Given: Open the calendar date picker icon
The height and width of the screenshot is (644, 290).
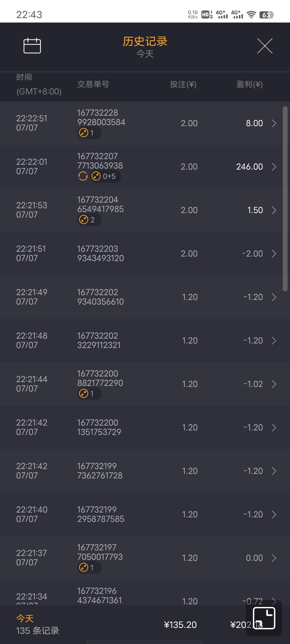Looking at the screenshot, I should 32,46.
